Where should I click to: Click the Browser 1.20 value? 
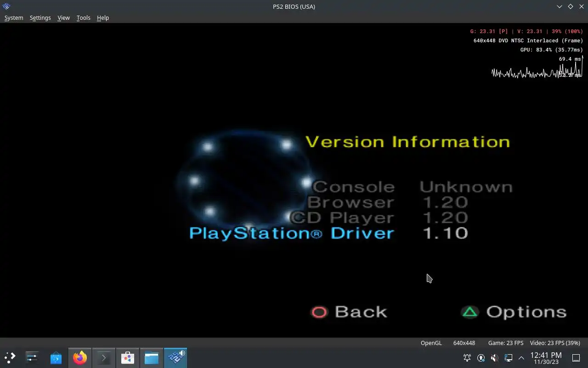pyautogui.click(x=445, y=202)
